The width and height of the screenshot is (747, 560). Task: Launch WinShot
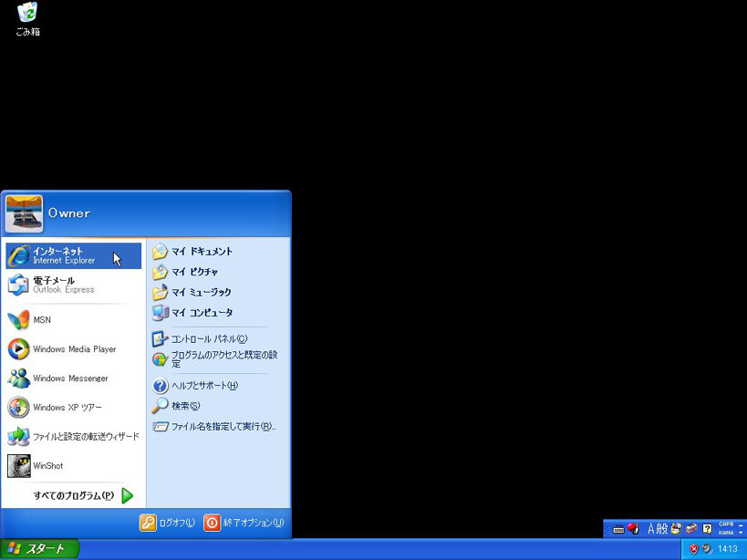[74, 466]
